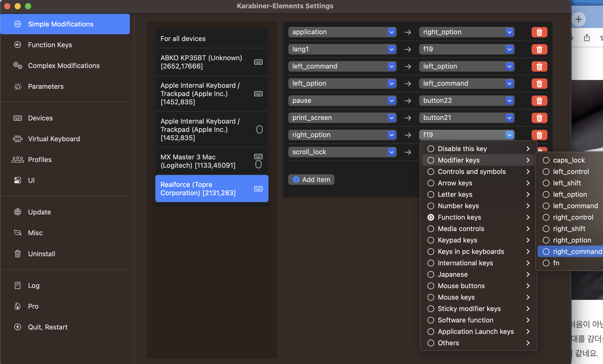The width and height of the screenshot is (603, 364).
Task: Delete the application to right_option mapping
Action: tap(539, 32)
